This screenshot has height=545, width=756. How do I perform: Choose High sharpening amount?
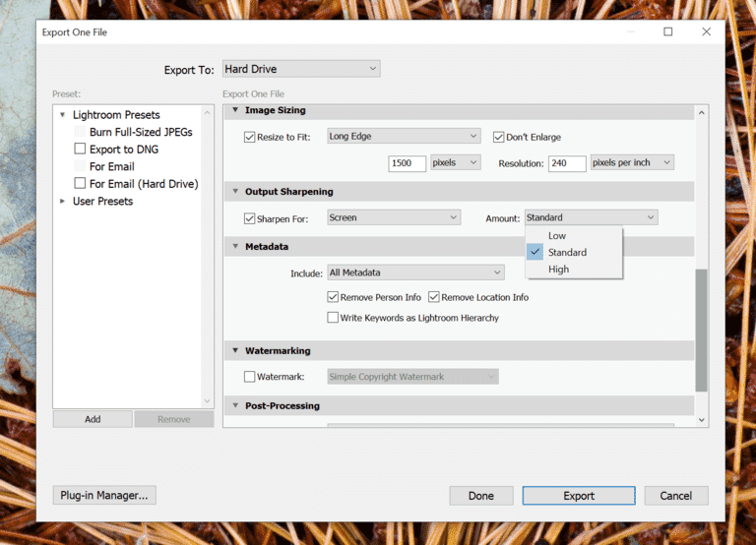pos(574,269)
